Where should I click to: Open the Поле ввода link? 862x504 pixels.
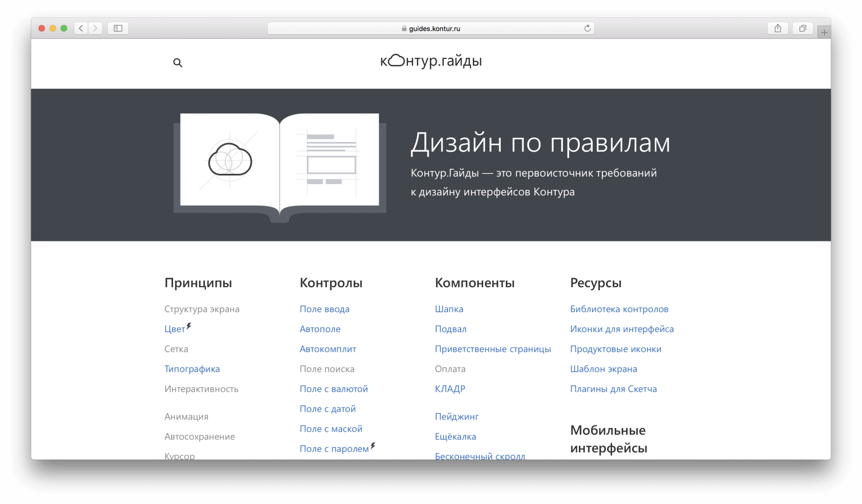click(x=324, y=309)
